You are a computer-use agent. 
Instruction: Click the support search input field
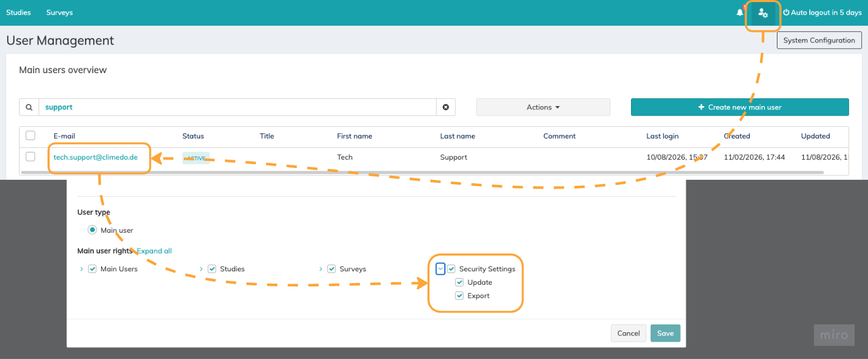click(x=238, y=107)
